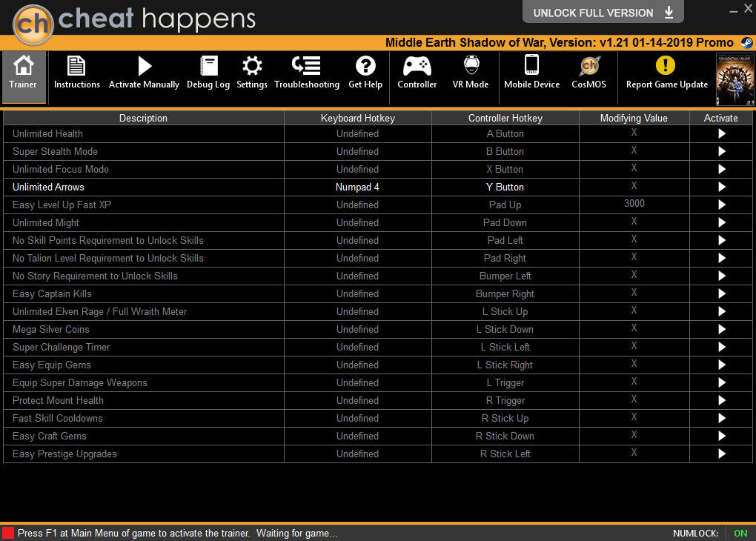Open the Trainer home tab
756x541 pixels.
24,76
